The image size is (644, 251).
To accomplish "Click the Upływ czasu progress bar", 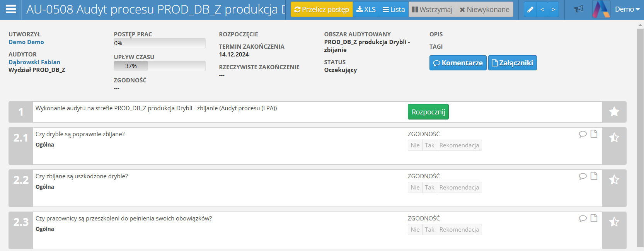I will tap(159, 66).
